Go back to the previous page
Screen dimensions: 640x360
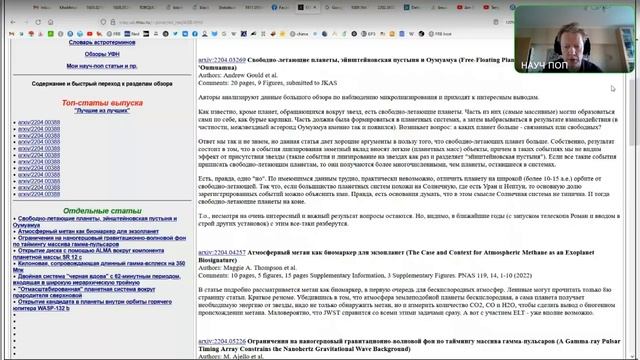[x=13, y=22]
